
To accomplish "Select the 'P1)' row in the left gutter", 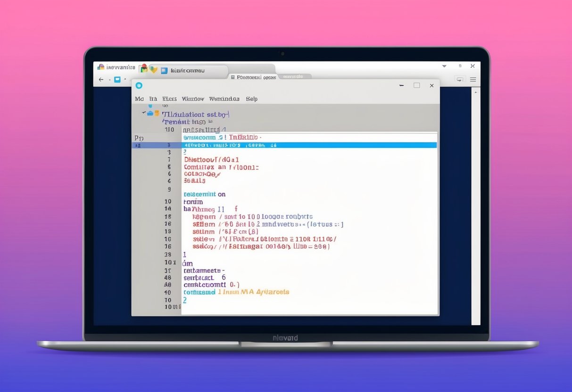I will [x=139, y=138].
